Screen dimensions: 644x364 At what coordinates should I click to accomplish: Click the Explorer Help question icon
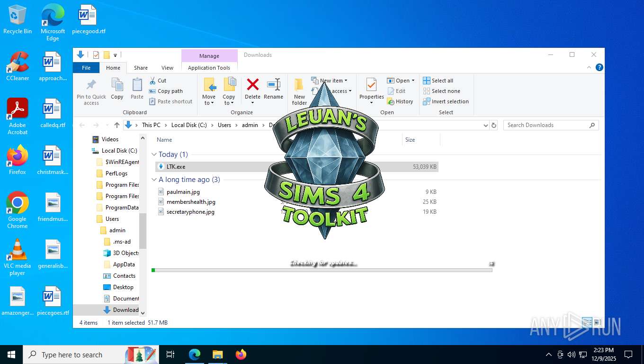(x=599, y=68)
